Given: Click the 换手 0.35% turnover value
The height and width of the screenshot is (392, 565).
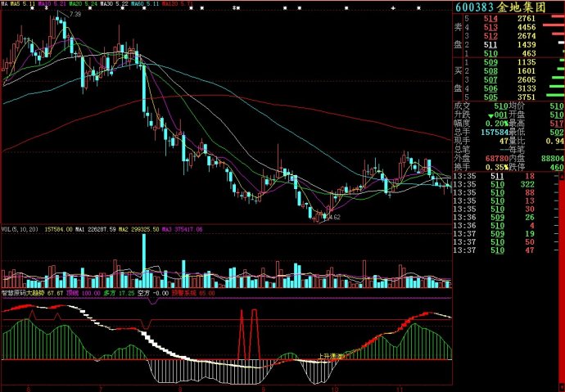Looking at the screenshot, I should click(496, 167).
